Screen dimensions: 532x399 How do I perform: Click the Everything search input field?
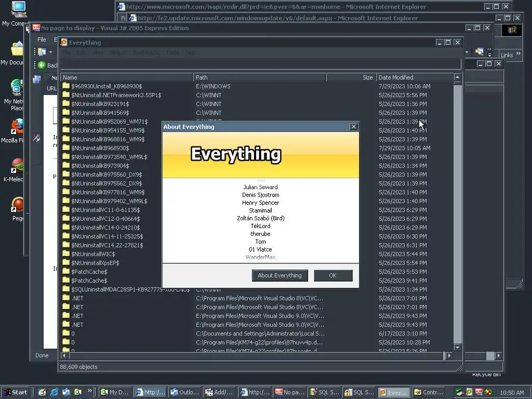click(261, 64)
